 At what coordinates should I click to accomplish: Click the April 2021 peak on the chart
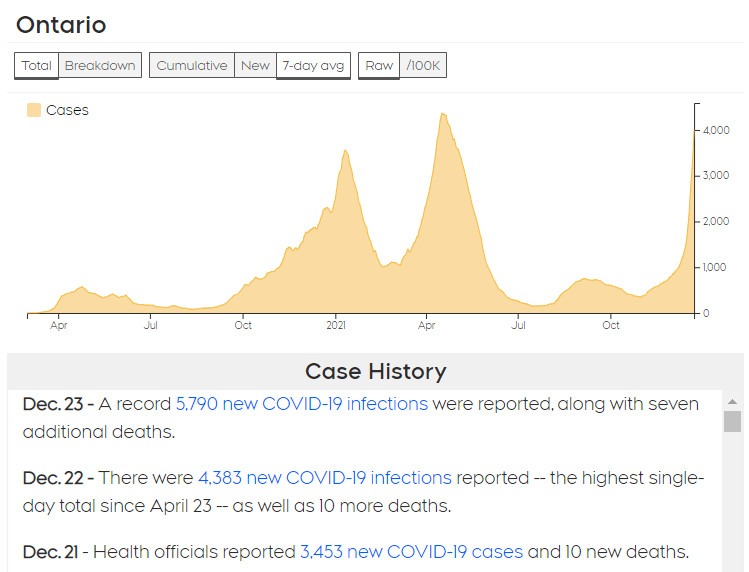point(443,116)
